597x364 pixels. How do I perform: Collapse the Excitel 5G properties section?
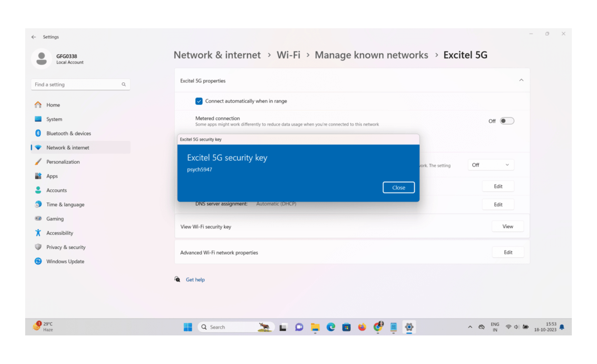521,80
